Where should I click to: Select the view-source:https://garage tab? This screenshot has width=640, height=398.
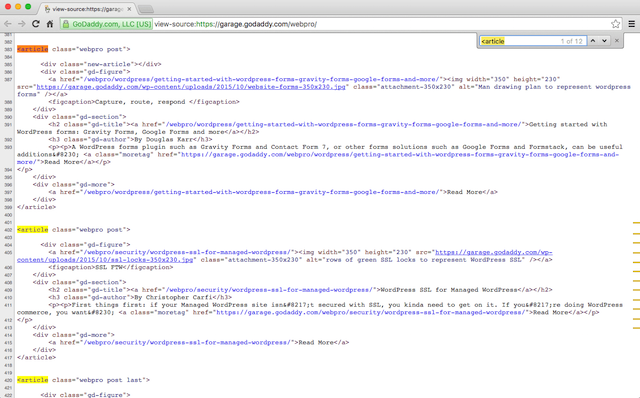pos(87,9)
